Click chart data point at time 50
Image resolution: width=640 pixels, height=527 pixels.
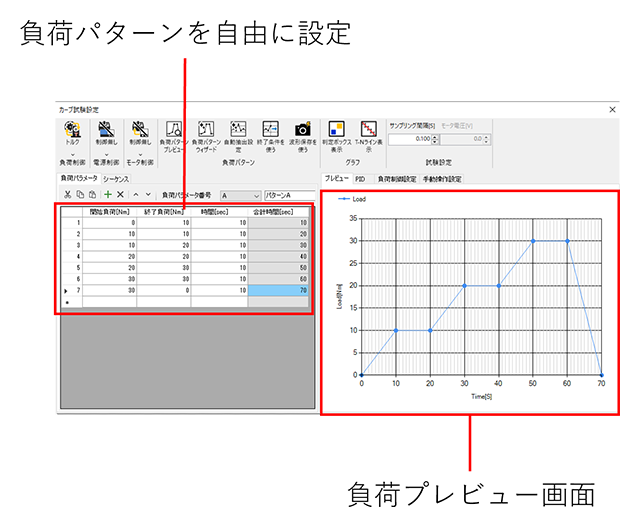pyautogui.click(x=533, y=241)
